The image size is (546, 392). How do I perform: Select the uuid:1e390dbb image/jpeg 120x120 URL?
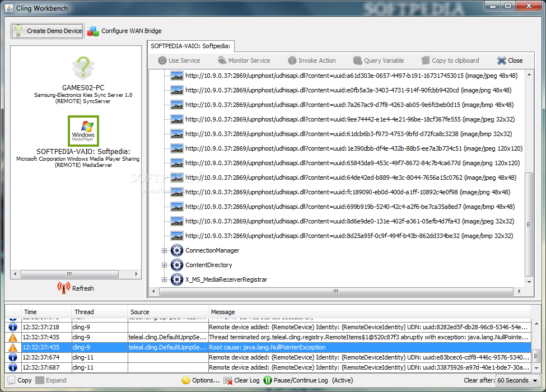[354, 148]
